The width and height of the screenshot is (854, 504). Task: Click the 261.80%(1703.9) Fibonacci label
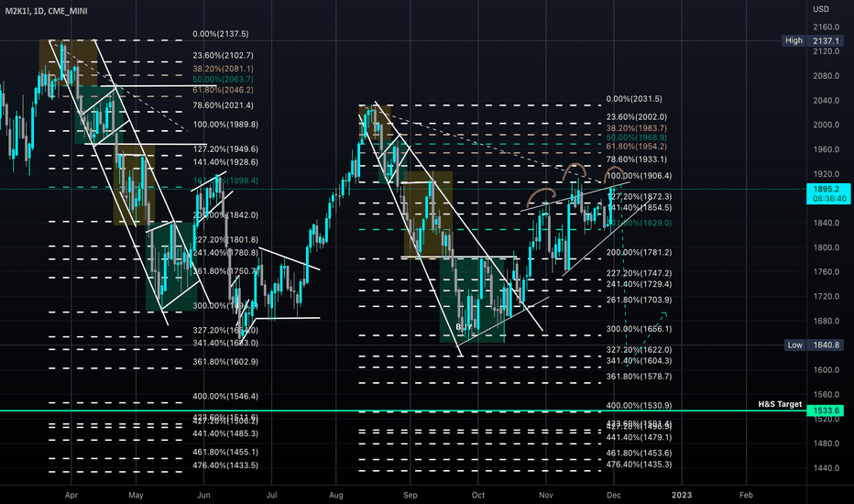[639, 301]
